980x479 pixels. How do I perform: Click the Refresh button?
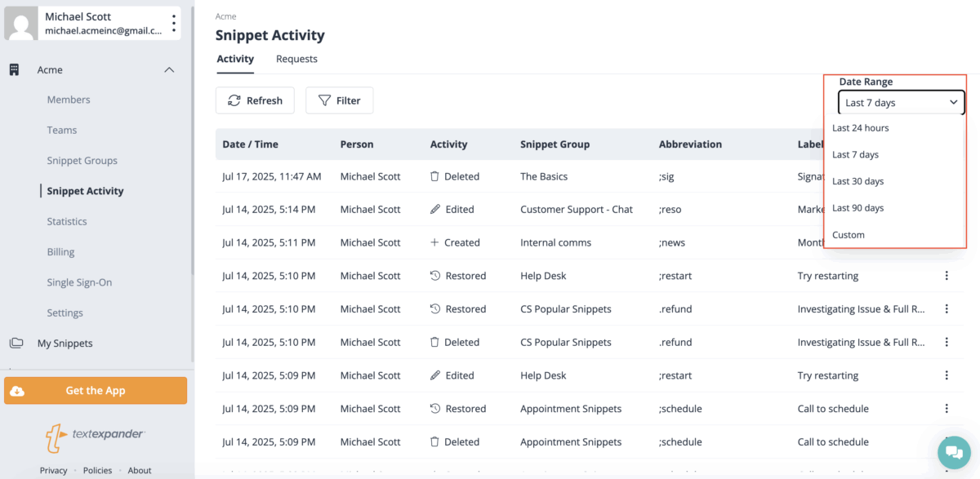[x=255, y=100]
